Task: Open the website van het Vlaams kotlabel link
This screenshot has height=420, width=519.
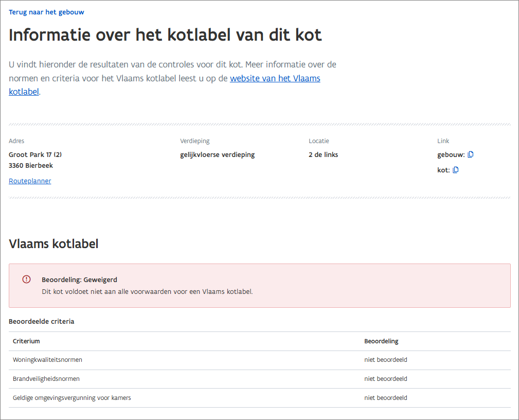Action: click(x=275, y=79)
